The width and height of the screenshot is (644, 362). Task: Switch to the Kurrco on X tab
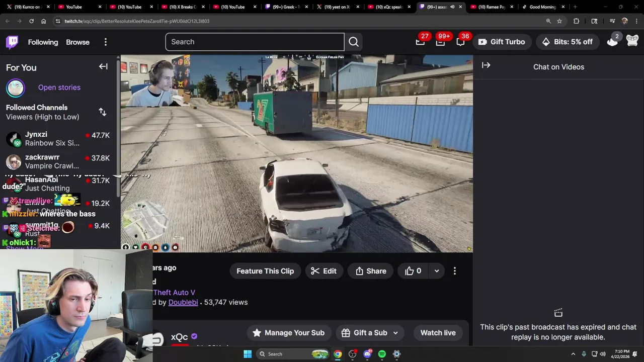[26, 7]
